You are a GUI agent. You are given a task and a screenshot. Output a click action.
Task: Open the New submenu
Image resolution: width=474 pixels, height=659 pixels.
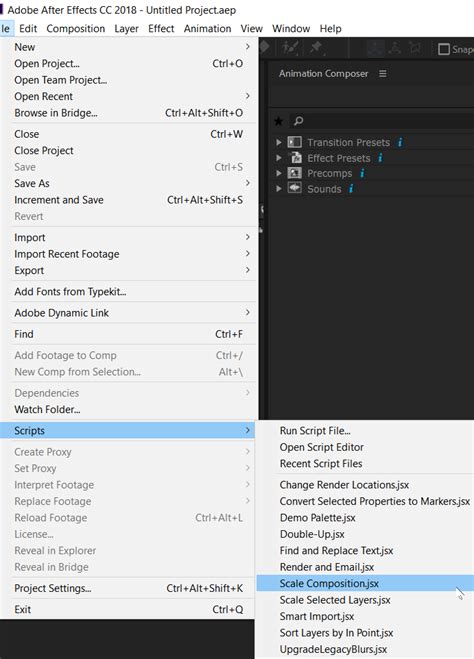pos(128,47)
